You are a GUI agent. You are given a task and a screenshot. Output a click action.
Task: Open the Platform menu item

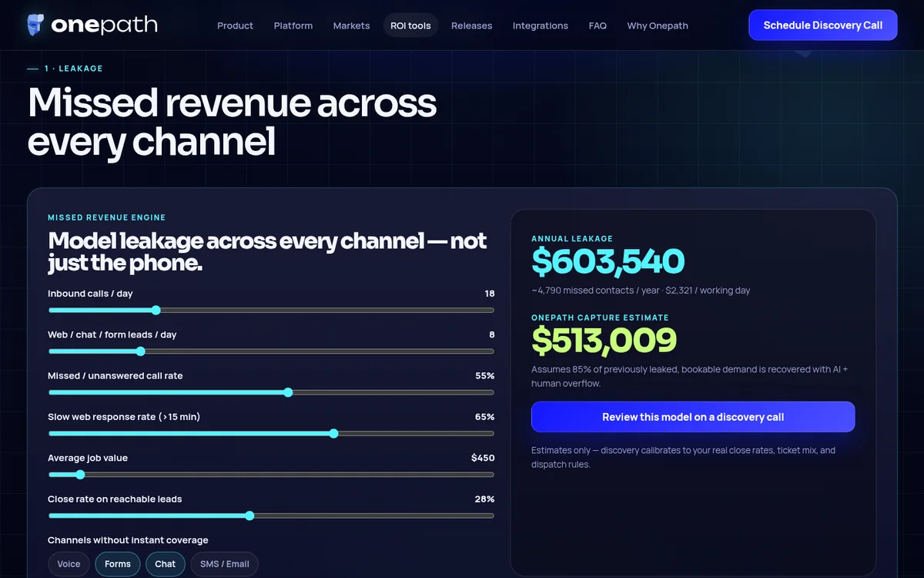293,25
